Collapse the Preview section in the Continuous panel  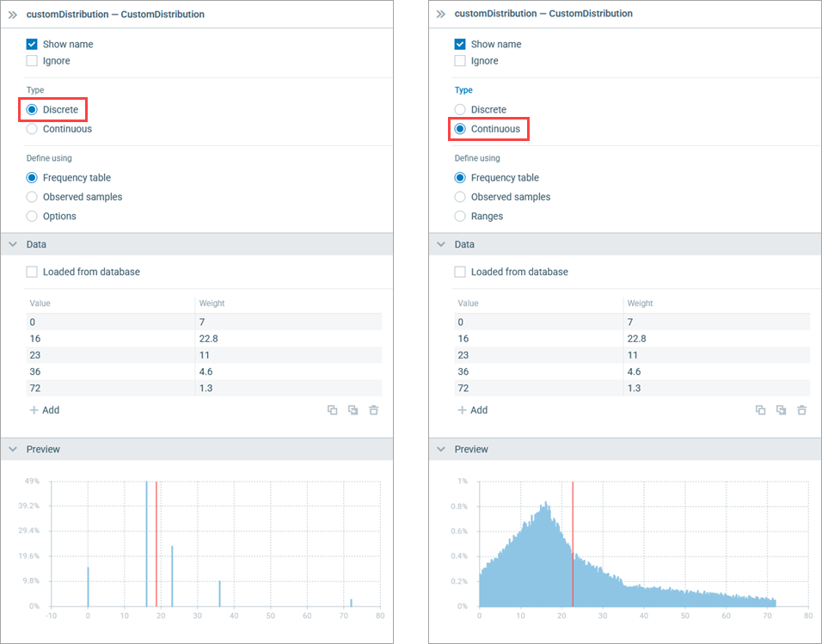point(441,450)
